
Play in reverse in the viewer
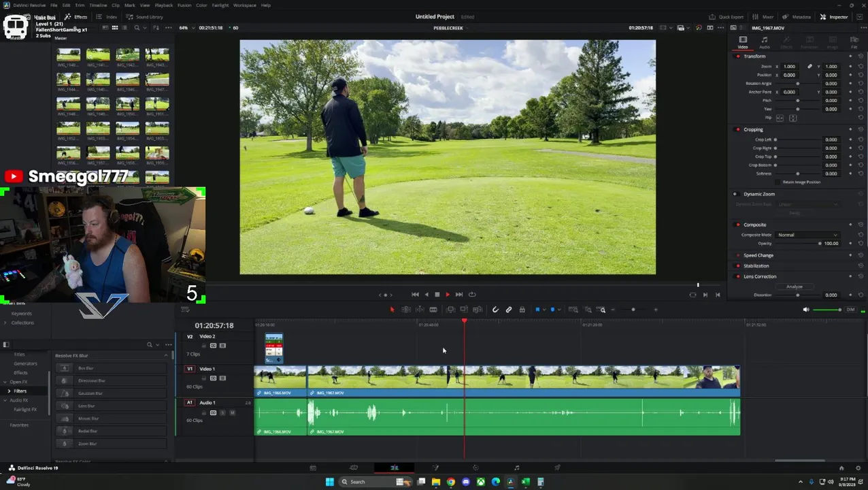(427, 295)
